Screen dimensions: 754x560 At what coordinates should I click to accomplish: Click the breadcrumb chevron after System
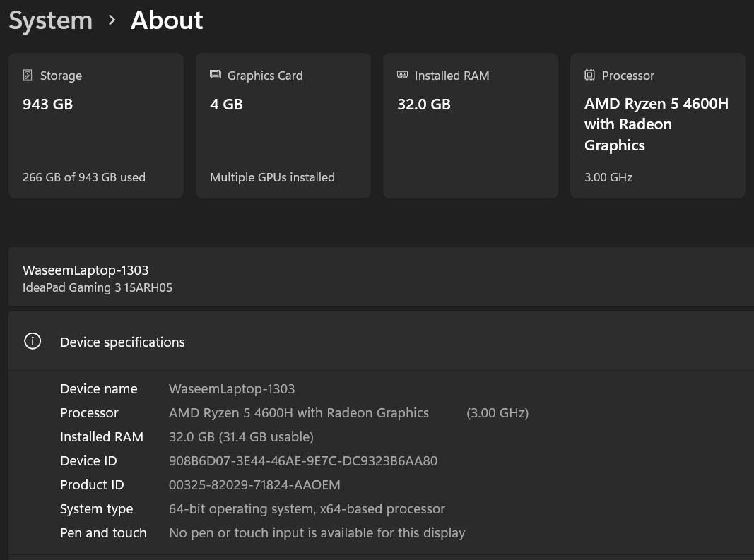[x=112, y=20]
